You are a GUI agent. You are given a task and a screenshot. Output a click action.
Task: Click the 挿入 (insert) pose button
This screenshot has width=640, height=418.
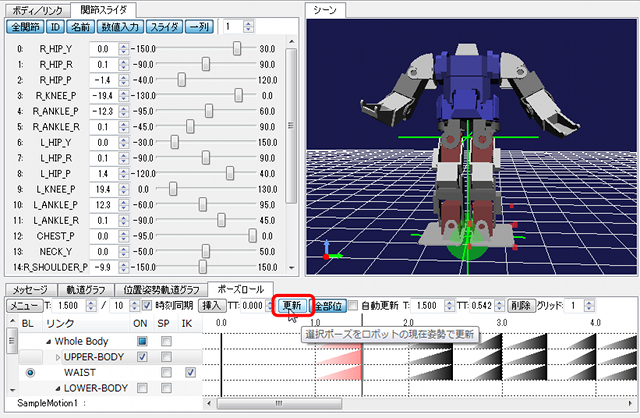pos(212,304)
